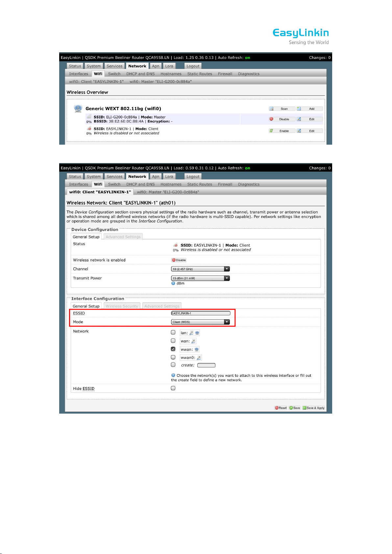
Task: Tick the checkbox beside the create field
Action: [x=173, y=365]
